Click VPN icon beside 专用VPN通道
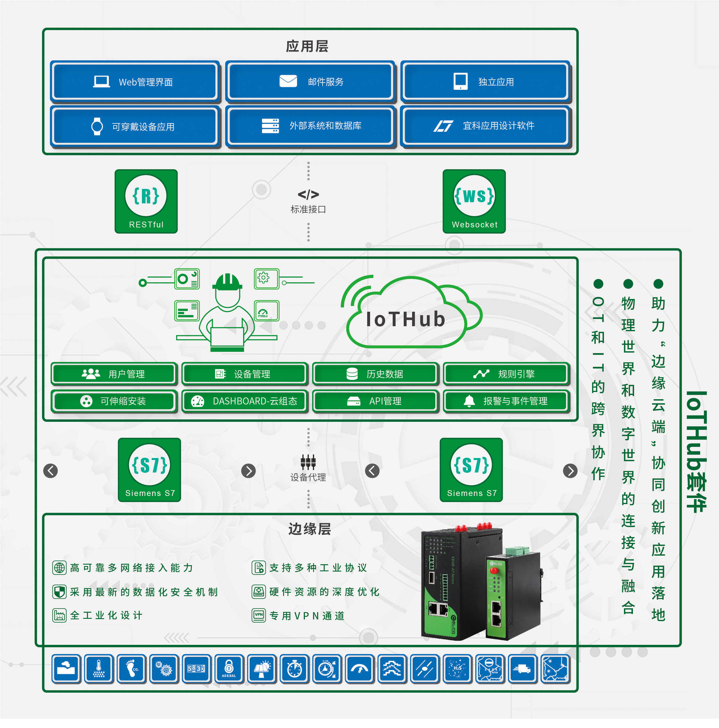Viewport: 719px width, 728px height. 259,615
